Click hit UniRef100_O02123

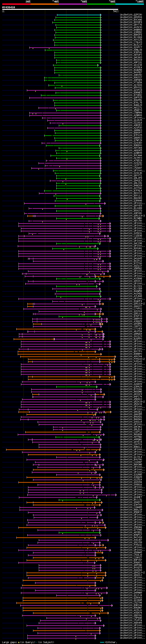coord(131,337)
